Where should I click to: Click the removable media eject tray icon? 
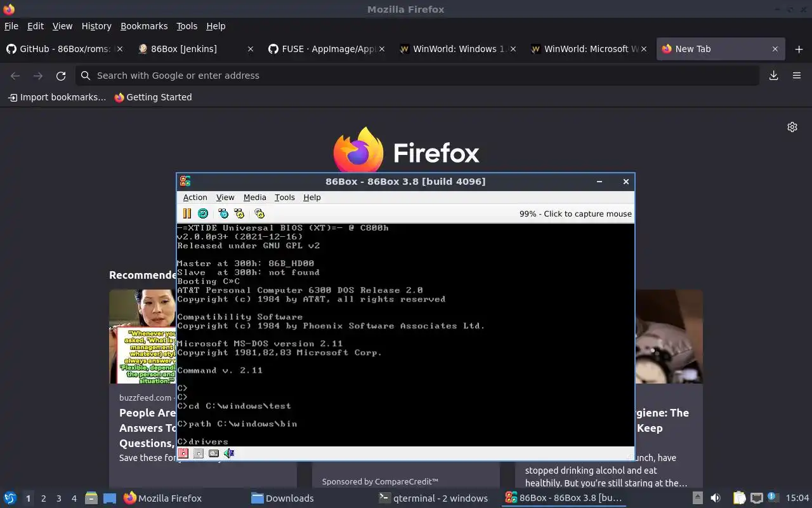pos(697,498)
